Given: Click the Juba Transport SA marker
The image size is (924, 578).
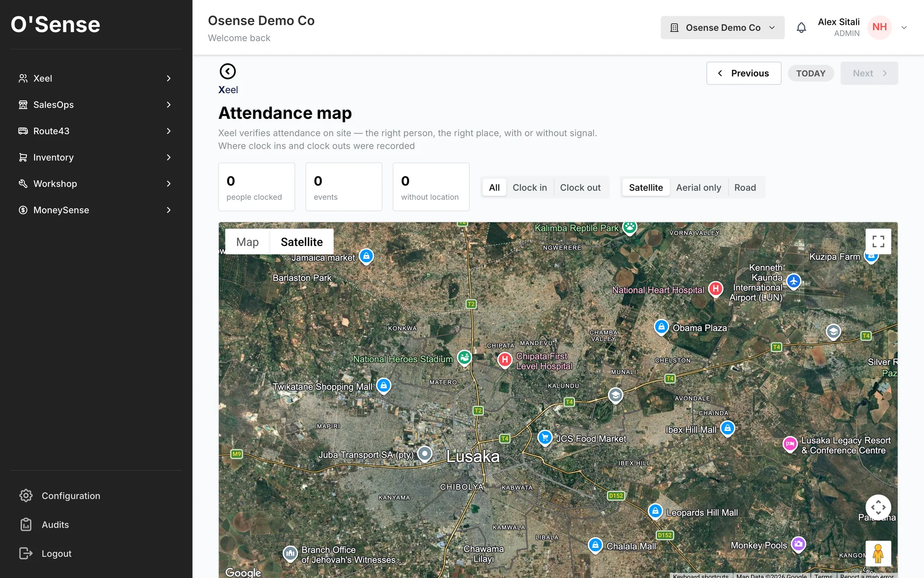Looking at the screenshot, I should click(425, 454).
